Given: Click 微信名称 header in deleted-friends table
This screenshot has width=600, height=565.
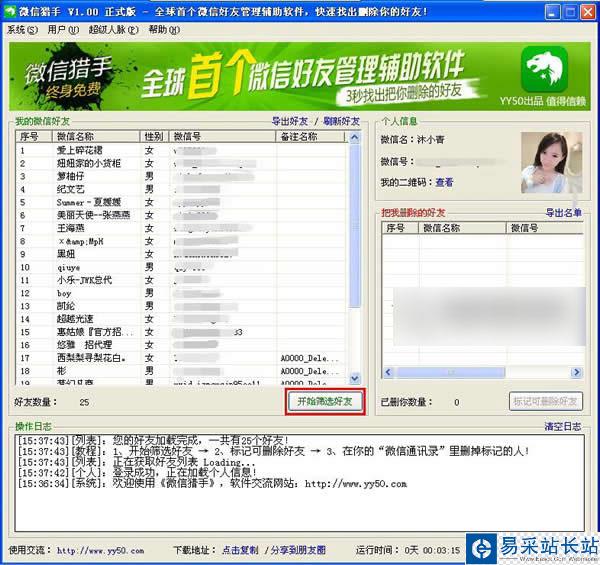Looking at the screenshot, I should (463, 228).
